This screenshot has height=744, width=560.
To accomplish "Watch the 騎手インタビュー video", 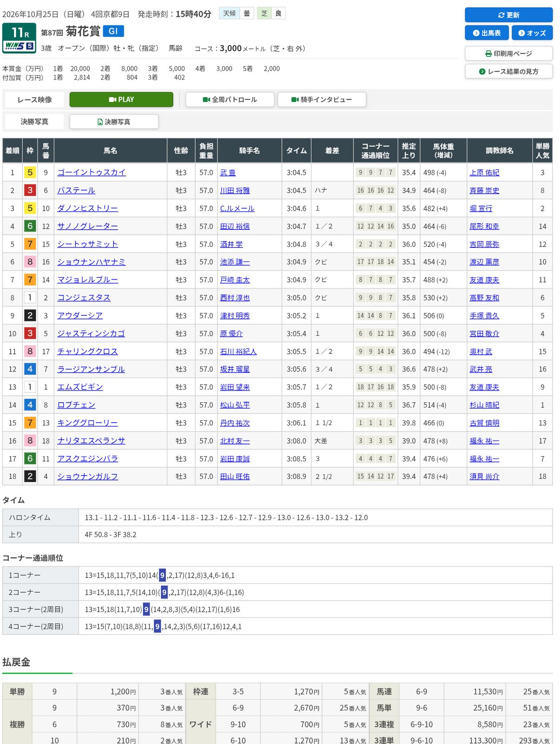I will [x=322, y=100].
